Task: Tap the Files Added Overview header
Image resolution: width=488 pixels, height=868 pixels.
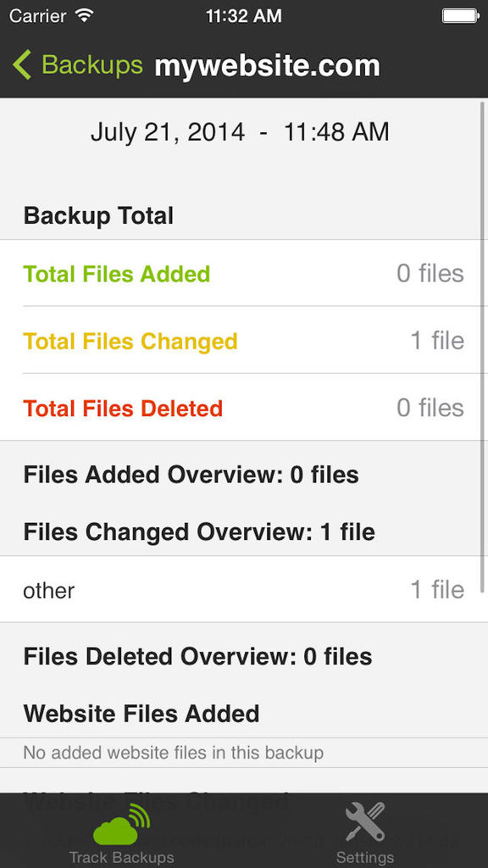Action: tap(191, 475)
